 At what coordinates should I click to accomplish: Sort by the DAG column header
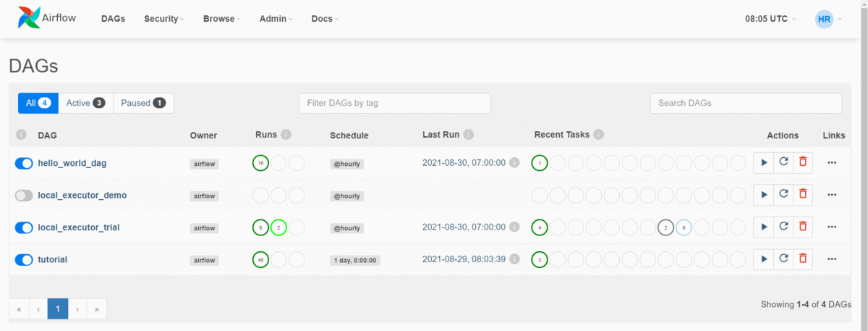(47, 135)
